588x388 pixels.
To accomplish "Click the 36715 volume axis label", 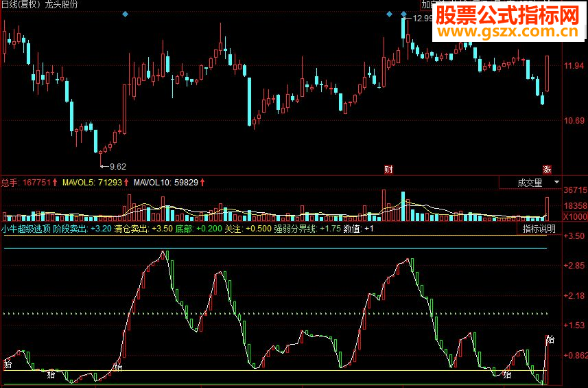I will click(x=576, y=190).
